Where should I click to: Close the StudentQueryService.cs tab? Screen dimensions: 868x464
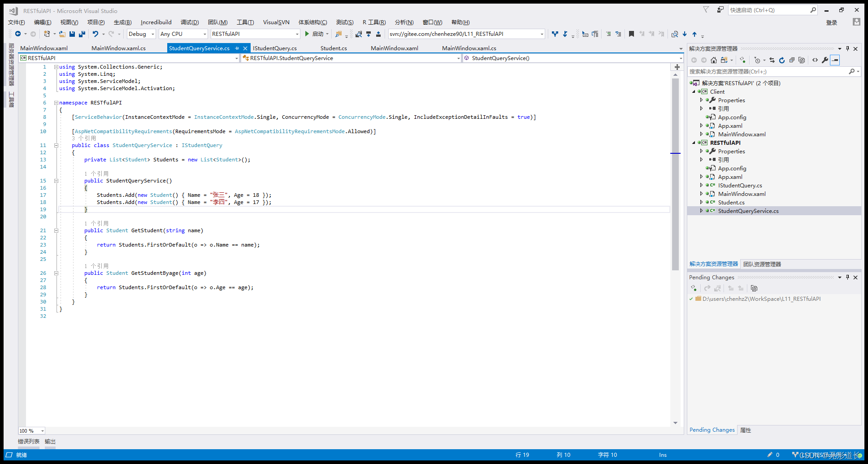(245, 48)
